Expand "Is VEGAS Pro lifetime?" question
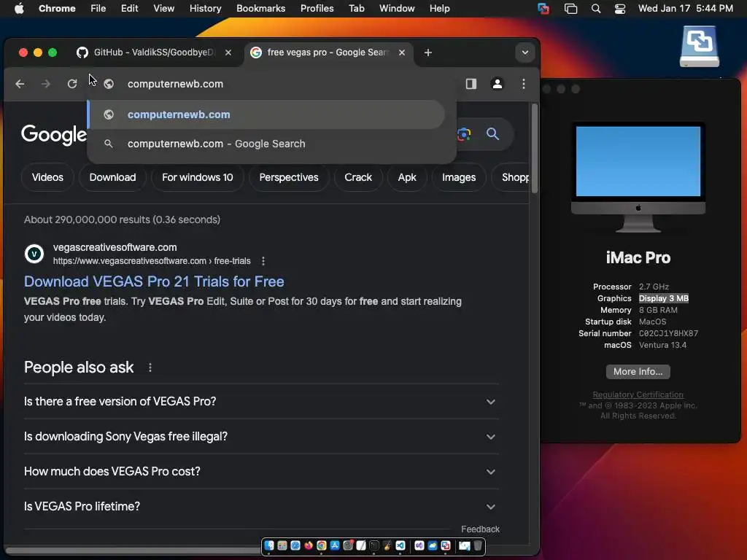The image size is (747, 560). coord(261,507)
